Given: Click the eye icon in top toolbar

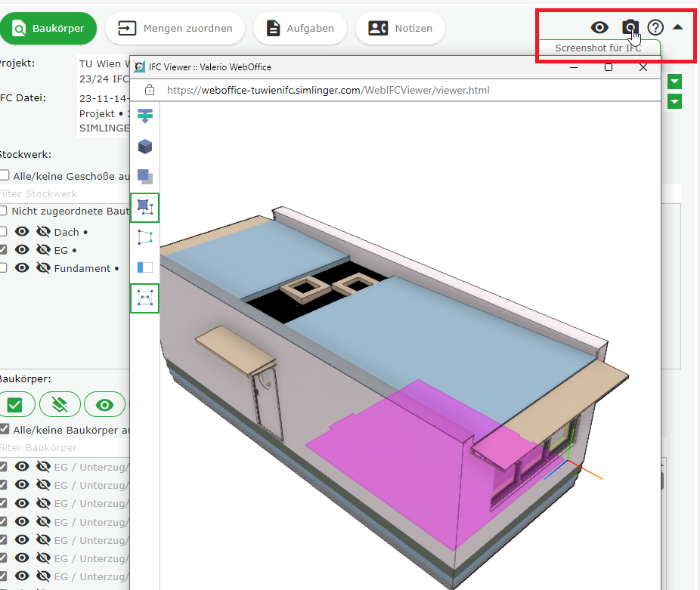Looking at the screenshot, I should point(599,28).
